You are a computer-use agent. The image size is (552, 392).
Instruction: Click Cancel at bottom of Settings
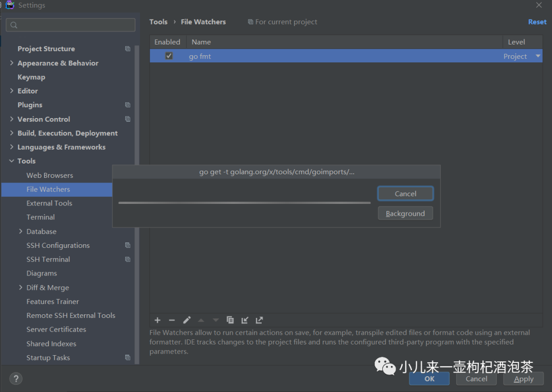pyautogui.click(x=476, y=379)
